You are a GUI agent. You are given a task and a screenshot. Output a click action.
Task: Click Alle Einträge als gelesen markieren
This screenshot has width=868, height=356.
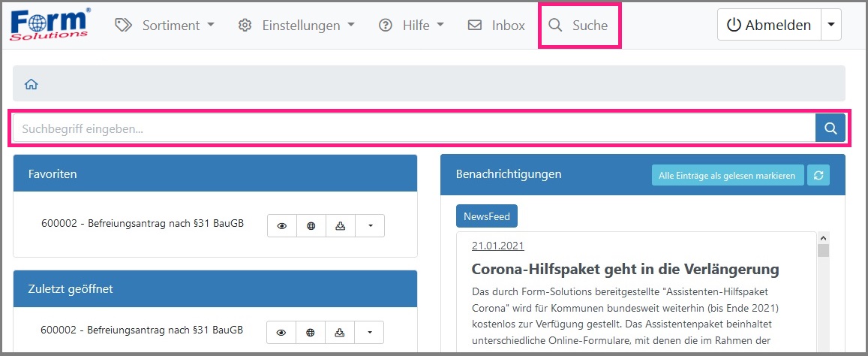[x=727, y=175]
